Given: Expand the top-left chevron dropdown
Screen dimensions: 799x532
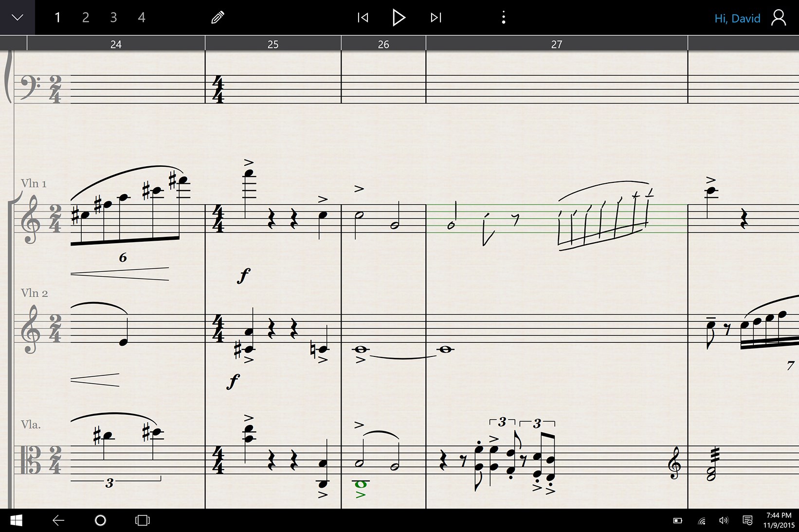Looking at the screenshot, I should (x=18, y=18).
